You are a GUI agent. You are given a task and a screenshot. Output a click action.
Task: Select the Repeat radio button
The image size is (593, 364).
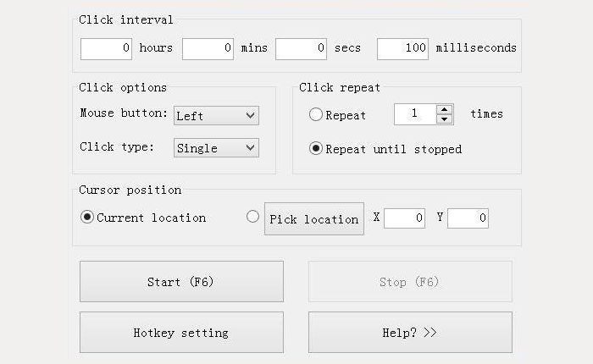pos(316,115)
